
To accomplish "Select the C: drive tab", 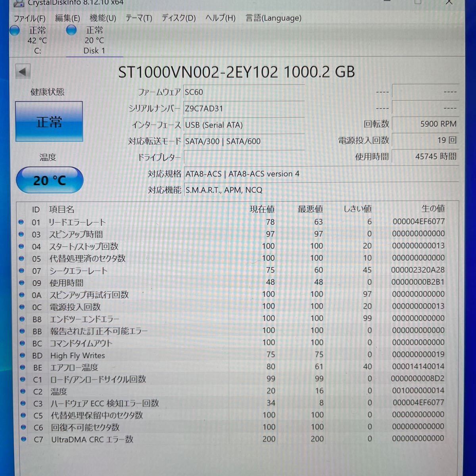I will 37,40.
